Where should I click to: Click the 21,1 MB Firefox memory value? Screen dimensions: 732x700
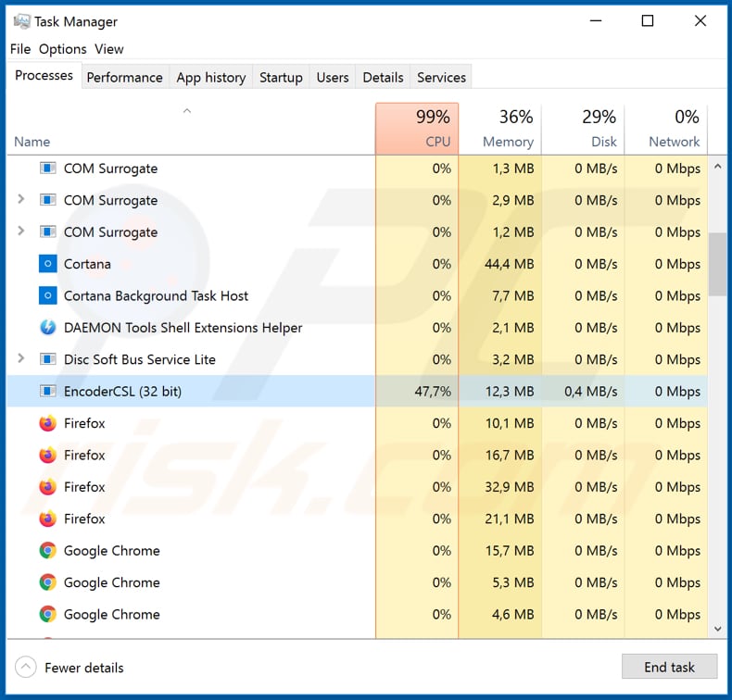(510, 519)
